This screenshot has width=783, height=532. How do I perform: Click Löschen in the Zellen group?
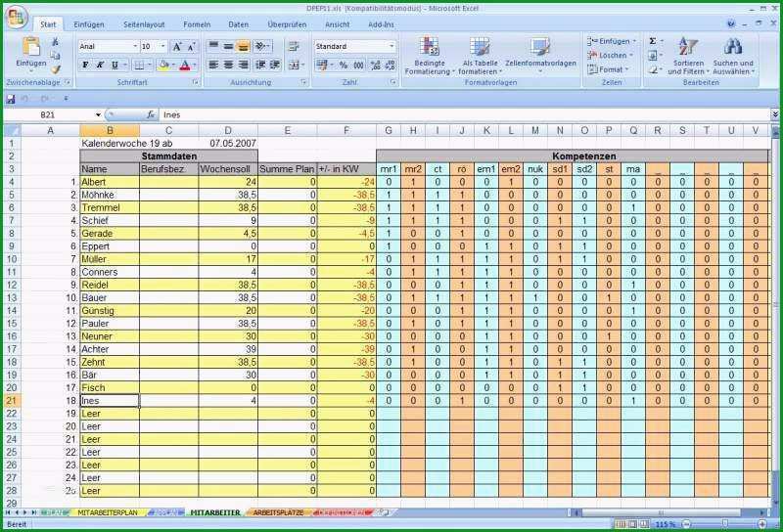tap(610, 56)
